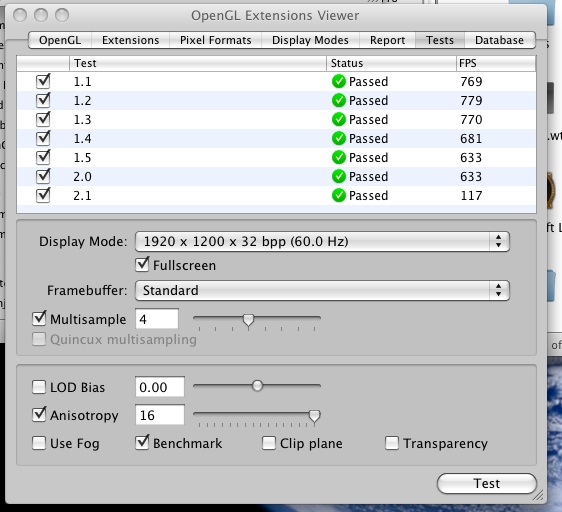Click the green passed icon for test 1.3
This screenshot has width=562, height=512.
pyautogui.click(x=338, y=119)
